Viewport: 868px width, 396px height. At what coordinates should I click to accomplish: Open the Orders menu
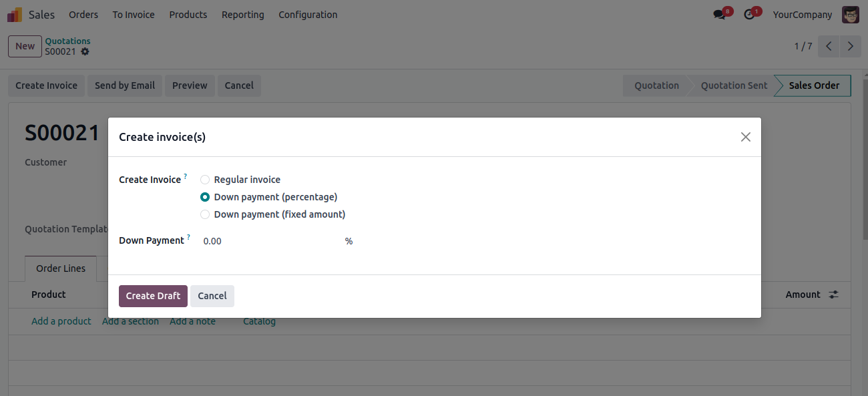point(83,15)
